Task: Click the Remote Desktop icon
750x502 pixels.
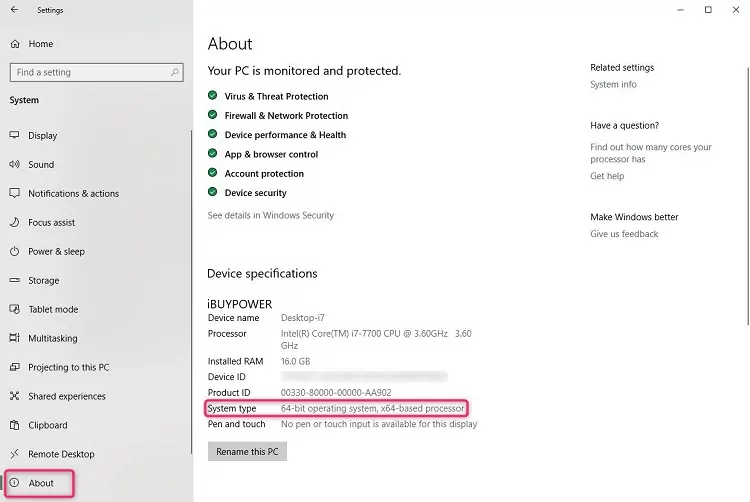Action: tap(14, 454)
